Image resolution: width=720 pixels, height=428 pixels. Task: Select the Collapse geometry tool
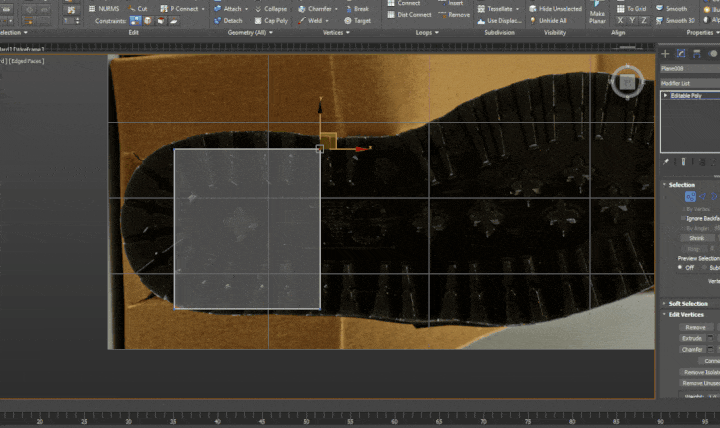pos(271,8)
